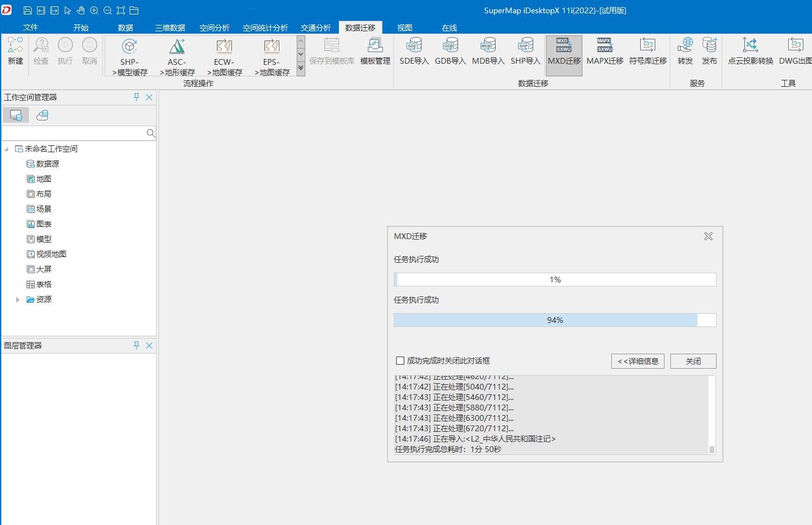The width and height of the screenshot is (812, 525).
Task: Select 布局 in workspace tree
Action: pos(39,194)
